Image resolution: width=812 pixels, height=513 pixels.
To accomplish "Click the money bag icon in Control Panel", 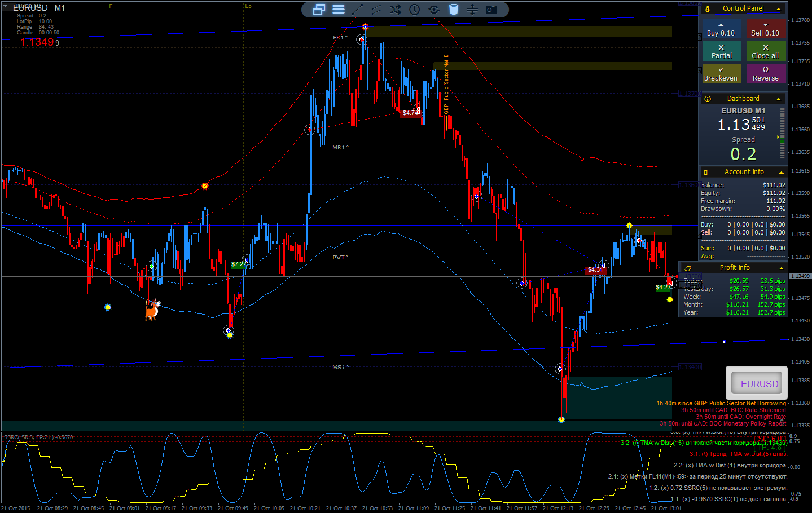I will coord(708,8).
